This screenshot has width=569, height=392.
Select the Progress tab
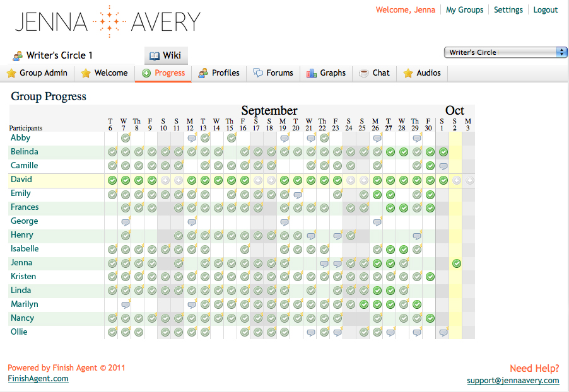(163, 73)
